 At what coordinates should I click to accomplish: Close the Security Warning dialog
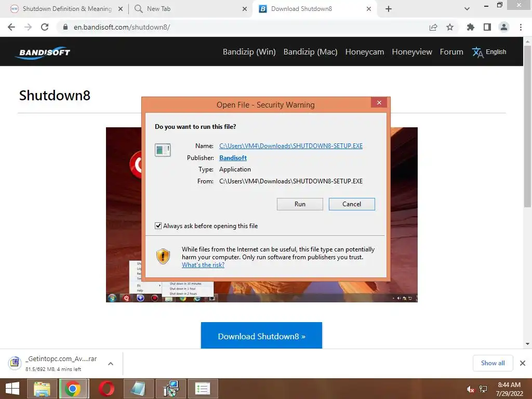click(379, 103)
